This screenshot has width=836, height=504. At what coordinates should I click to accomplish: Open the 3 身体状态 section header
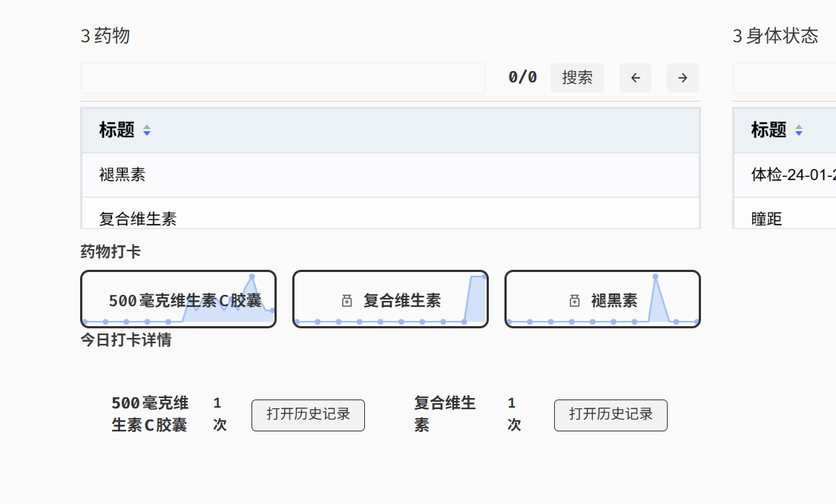pyautogui.click(x=774, y=35)
